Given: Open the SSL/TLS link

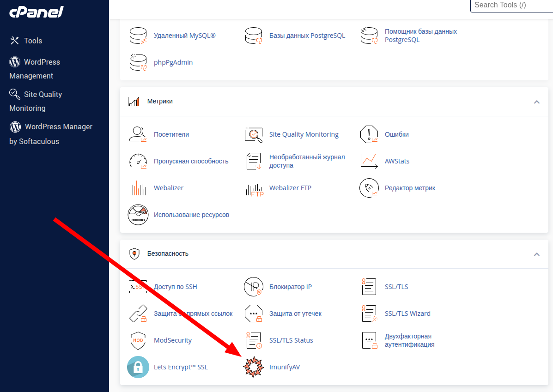Looking at the screenshot, I should (x=396, y=287).
